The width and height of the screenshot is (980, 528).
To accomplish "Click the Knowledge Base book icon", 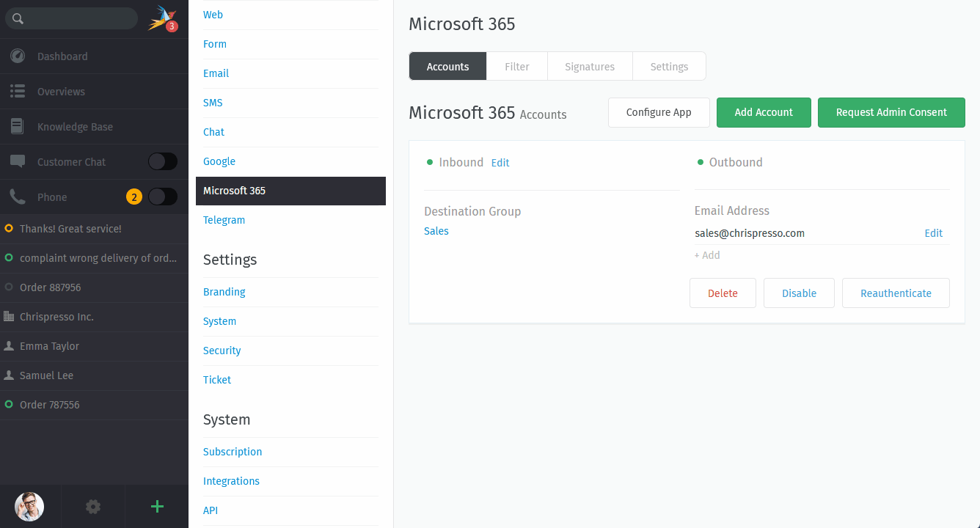I will click(18, 127).
